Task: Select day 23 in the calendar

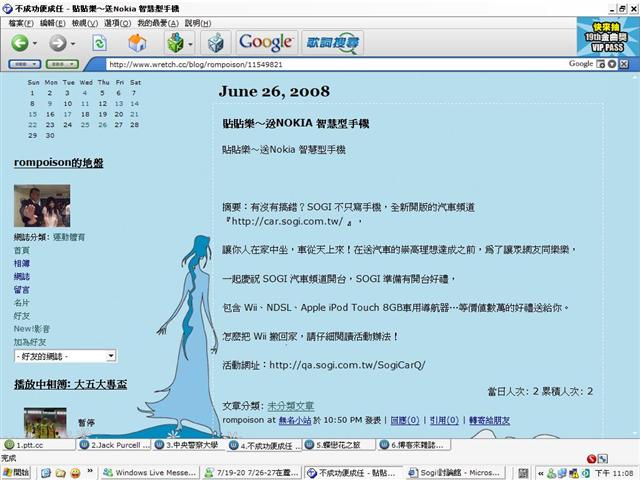Action: pyautogui.click(x=50, y=125)
